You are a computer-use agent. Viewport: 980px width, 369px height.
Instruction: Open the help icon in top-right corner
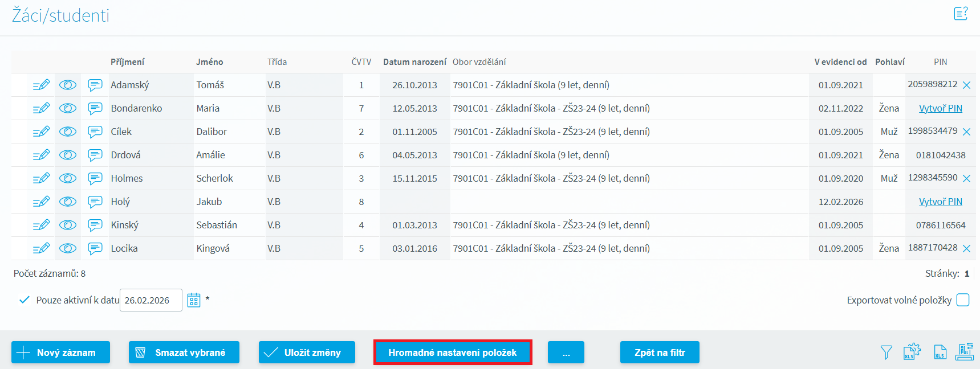tap(961, 14)
